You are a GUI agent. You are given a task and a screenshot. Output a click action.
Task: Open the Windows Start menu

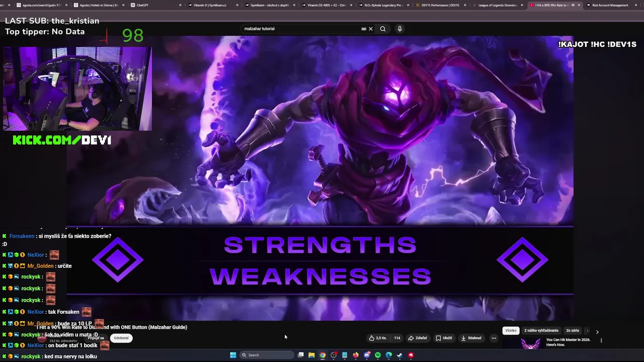click(233, 355)
